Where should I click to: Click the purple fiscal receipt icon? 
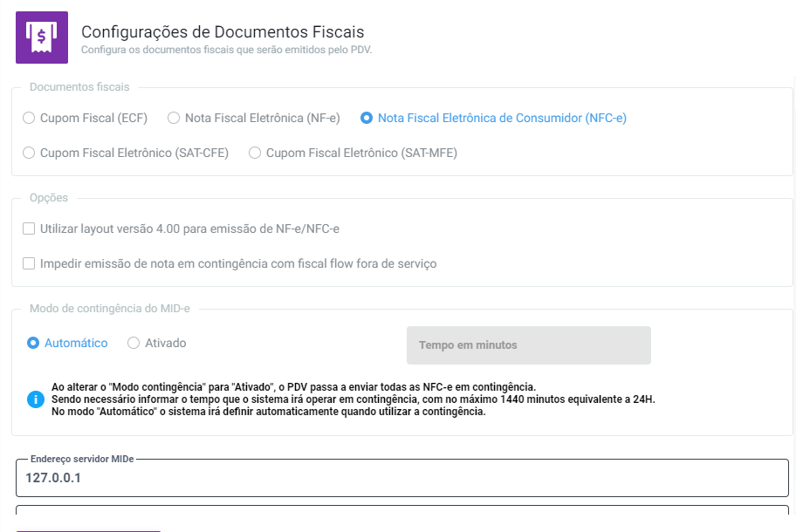[x=42, y=38]
